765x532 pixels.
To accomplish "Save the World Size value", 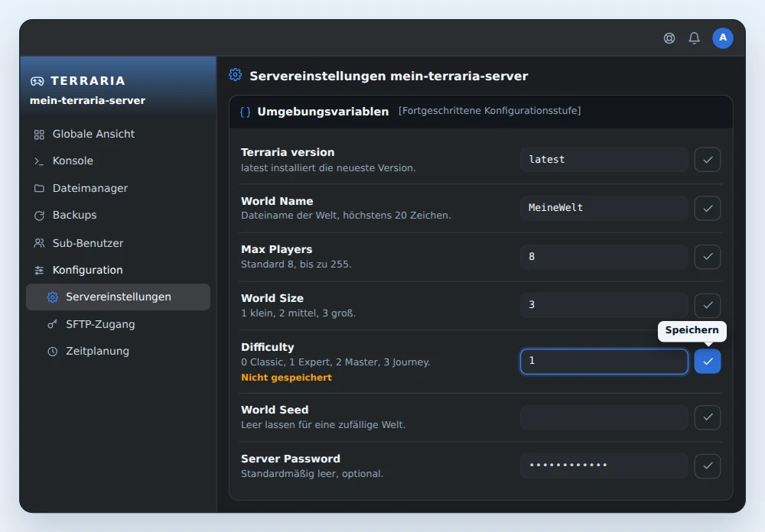I will pos(708,305).
